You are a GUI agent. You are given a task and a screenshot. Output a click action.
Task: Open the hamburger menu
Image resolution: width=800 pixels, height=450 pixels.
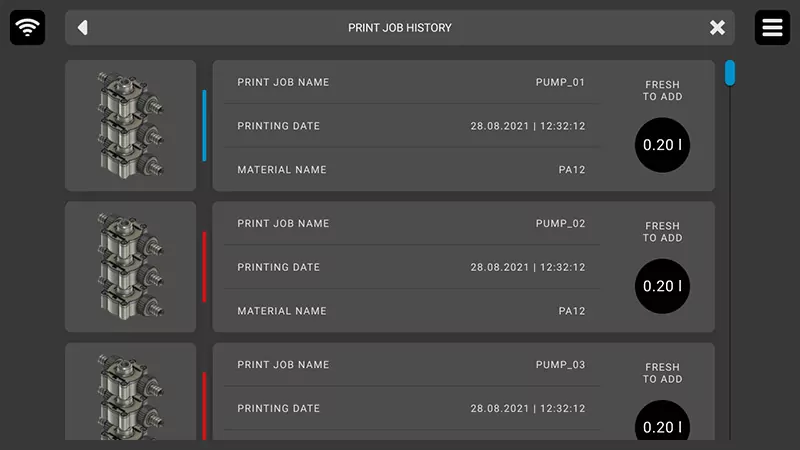coord(772,28)
